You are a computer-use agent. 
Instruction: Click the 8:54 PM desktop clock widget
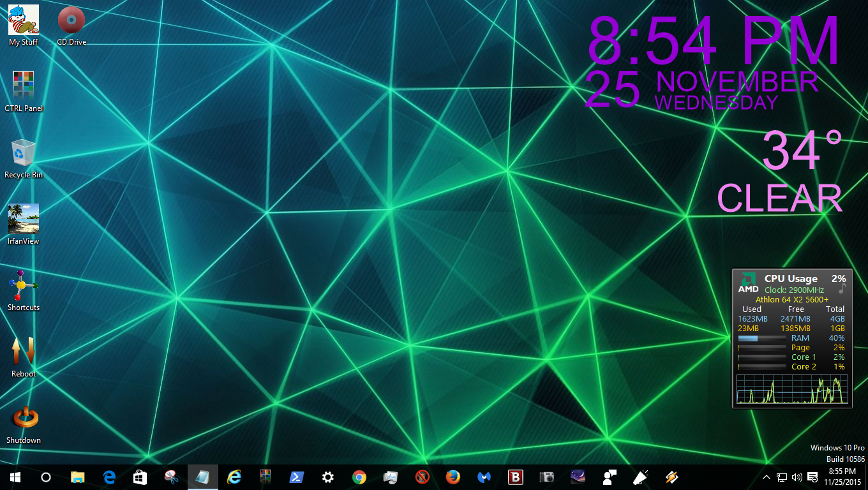pos(714,41)
